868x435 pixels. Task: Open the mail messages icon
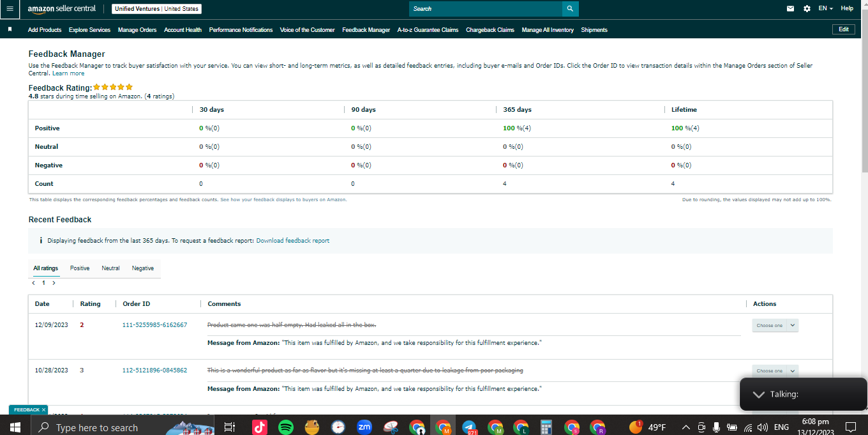point(791,9)
